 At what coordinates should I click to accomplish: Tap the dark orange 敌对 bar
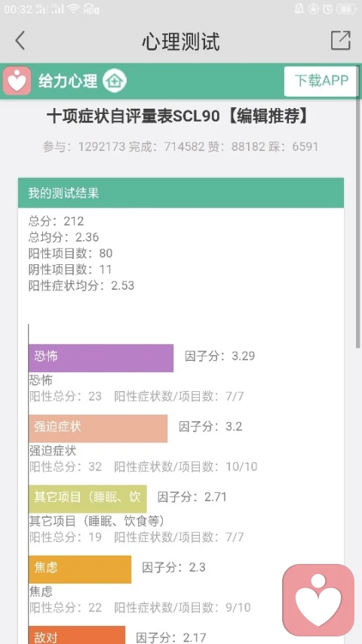coord(77,635)
